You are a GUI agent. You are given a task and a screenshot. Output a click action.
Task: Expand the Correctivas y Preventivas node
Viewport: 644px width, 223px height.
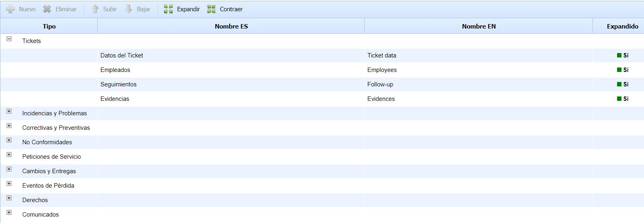9,126
